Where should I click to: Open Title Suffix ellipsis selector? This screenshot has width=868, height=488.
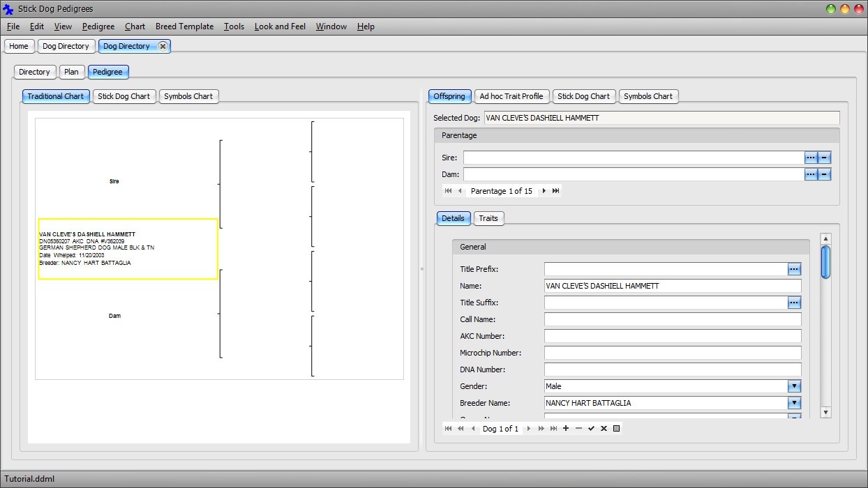tap(794, 303)
